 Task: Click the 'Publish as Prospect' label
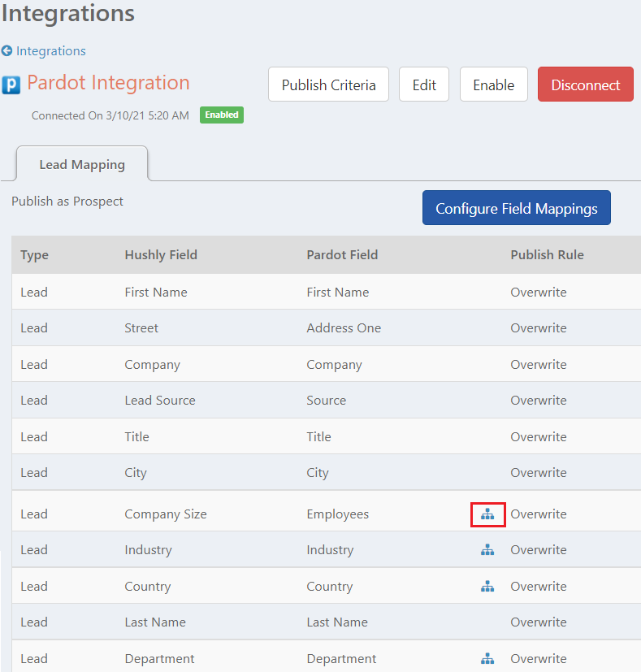click(67, 202)
